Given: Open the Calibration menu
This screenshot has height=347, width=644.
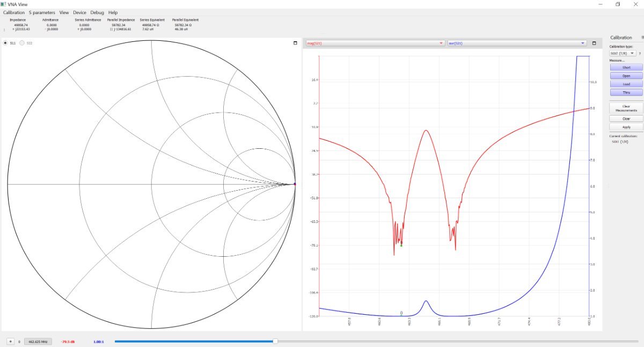Looking at the screenshot, I should (14, 12).
